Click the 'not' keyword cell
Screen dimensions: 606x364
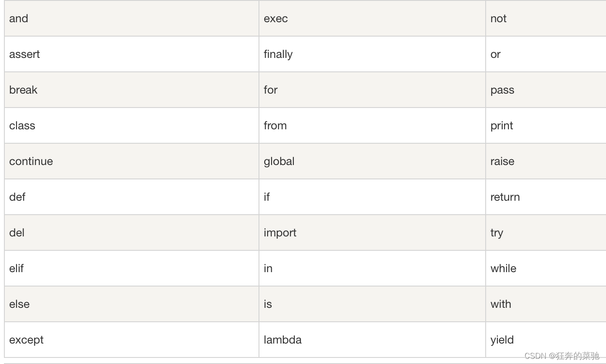coord(546,18)
